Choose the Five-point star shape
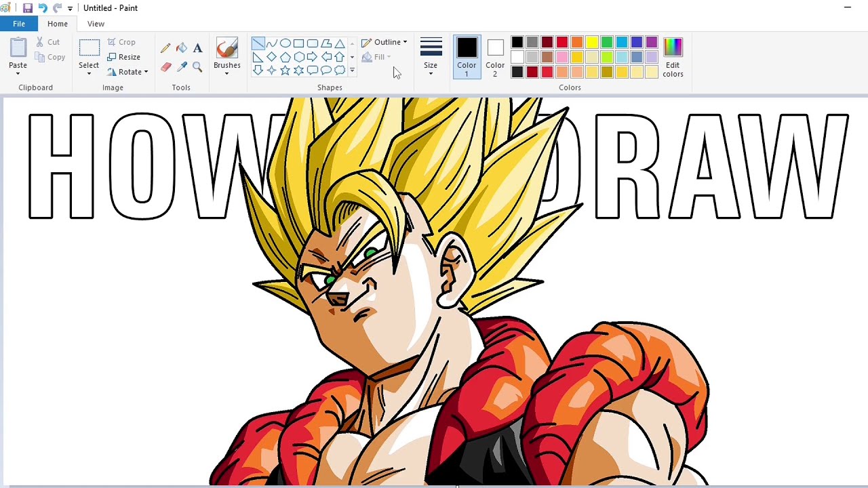This screenshot has height=488, width=868. [285, 70]
